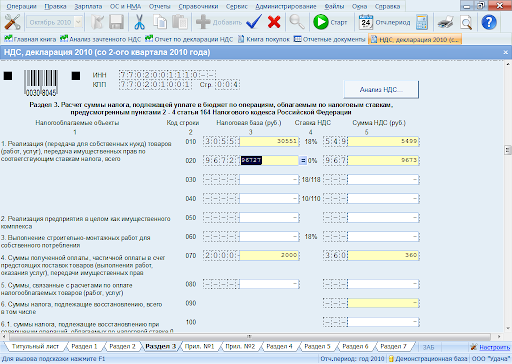
Task: Open the Файлы menu
Action: click(334, 6)
